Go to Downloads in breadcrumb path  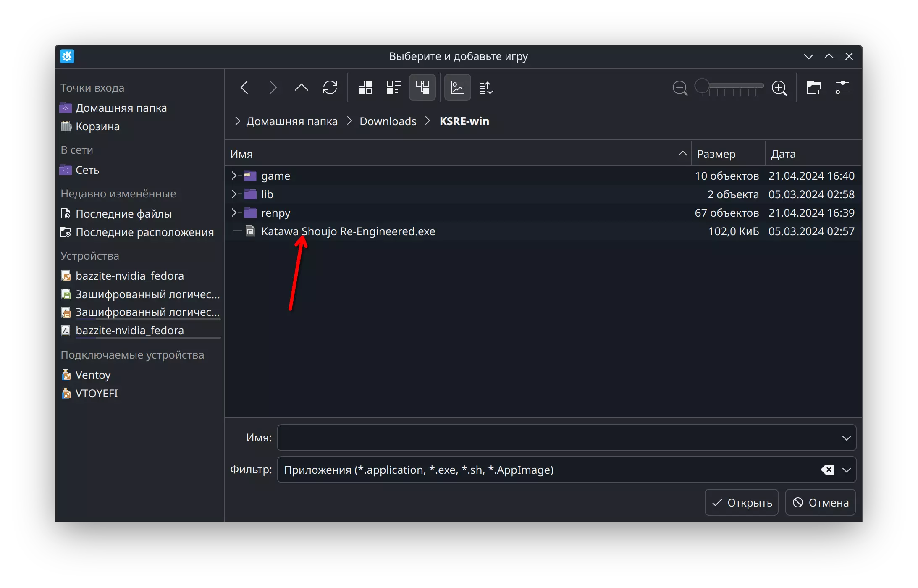coord(388,121)
